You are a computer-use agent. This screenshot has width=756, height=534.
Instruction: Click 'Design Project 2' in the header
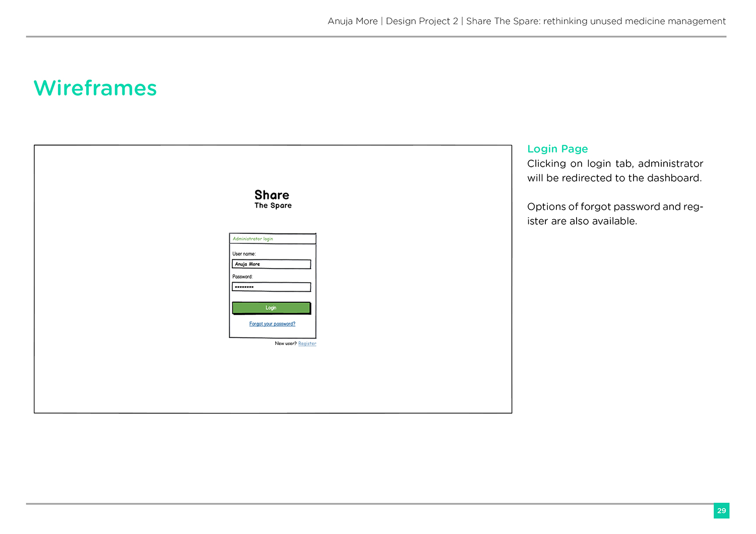pyautogui.click(x=422, y=21)
